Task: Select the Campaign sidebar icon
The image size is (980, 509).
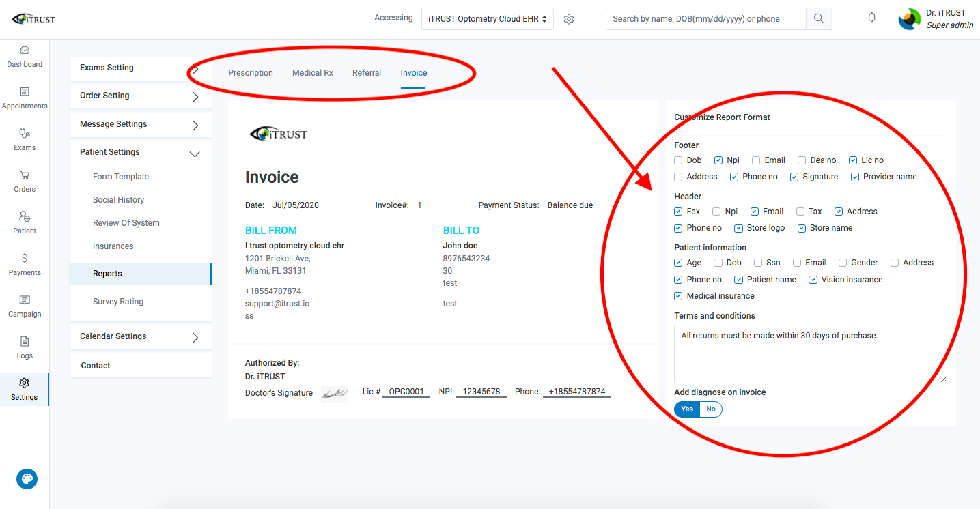Action: coord(25,306)
